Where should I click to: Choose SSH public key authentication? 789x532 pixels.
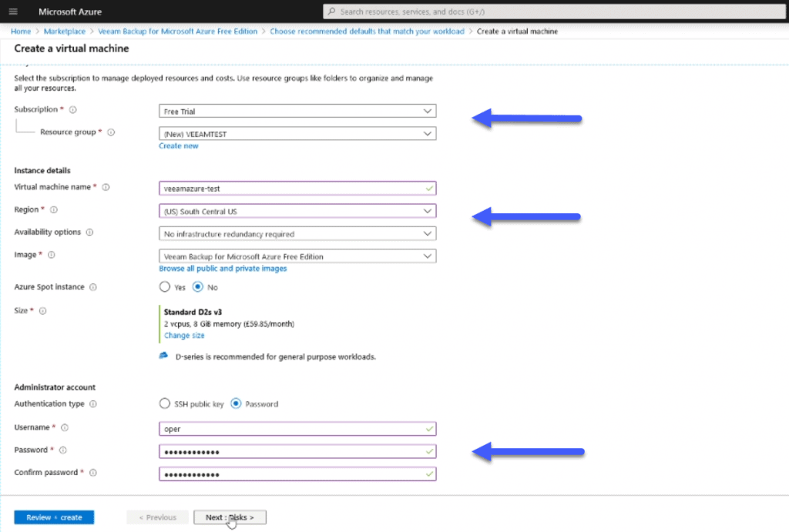pos(165,403)
